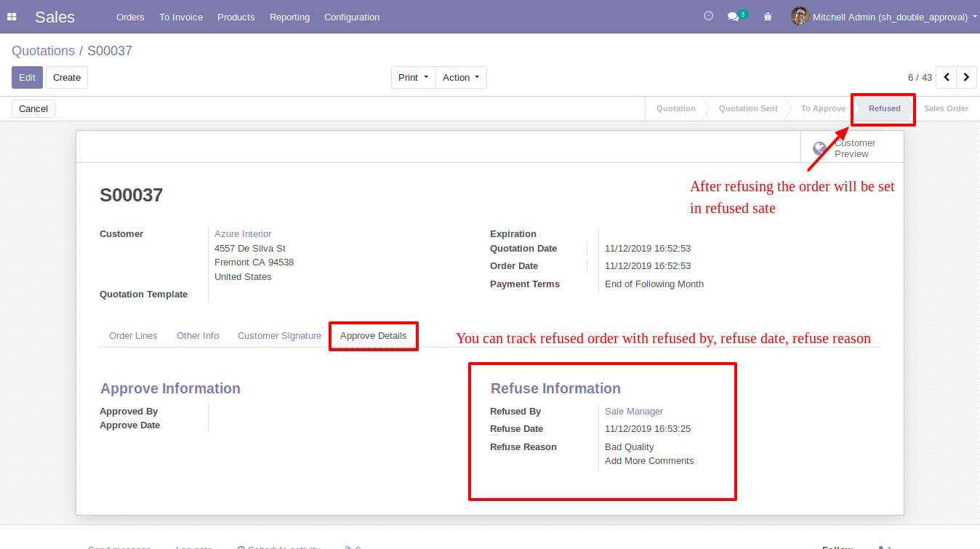This screenshot has height=549, width=980.
Task: Open the conversations chat icon
Action: pyautogui.click(x=734, y=17)
